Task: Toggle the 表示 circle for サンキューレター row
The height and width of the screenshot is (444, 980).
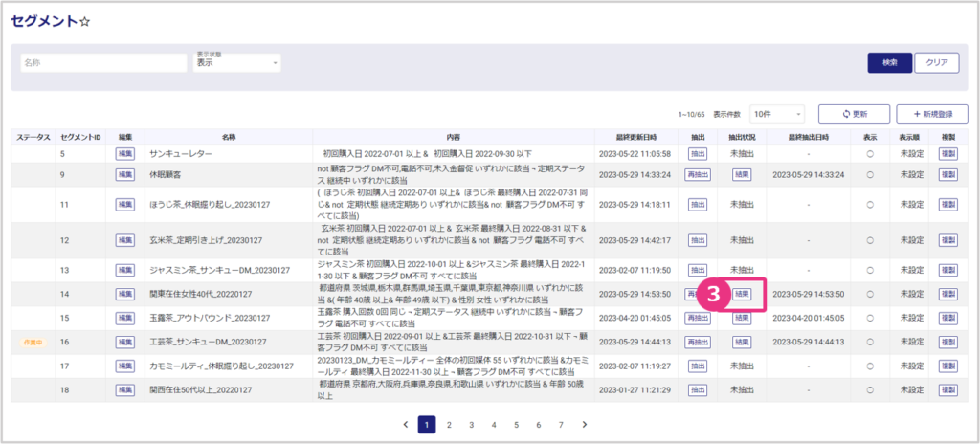Action: click(x=870, y=153)
